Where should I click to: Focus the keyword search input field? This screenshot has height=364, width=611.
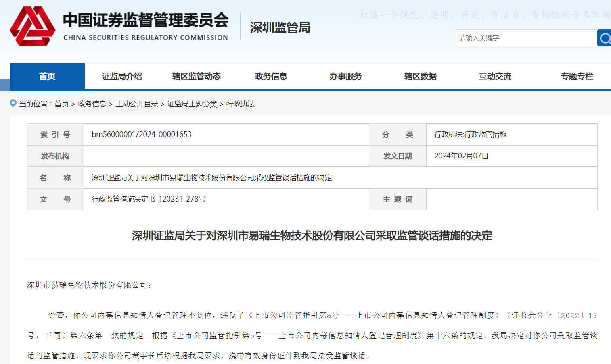(527, 38)
